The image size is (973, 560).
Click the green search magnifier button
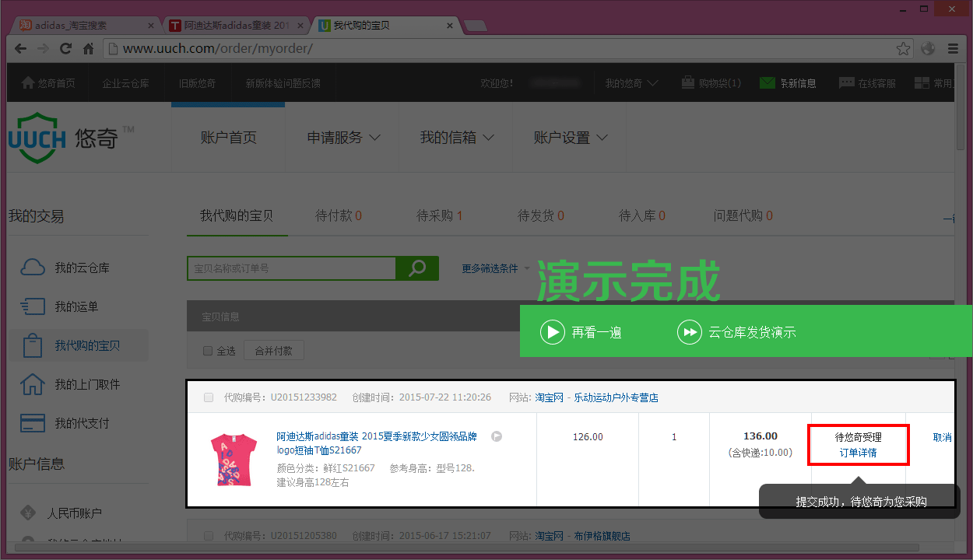[417, 268]
